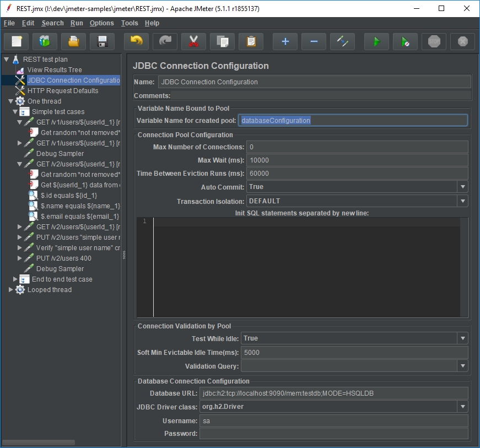480x448 pixels.
Task: Start the test with green play icon
Action: pos(376,41)
